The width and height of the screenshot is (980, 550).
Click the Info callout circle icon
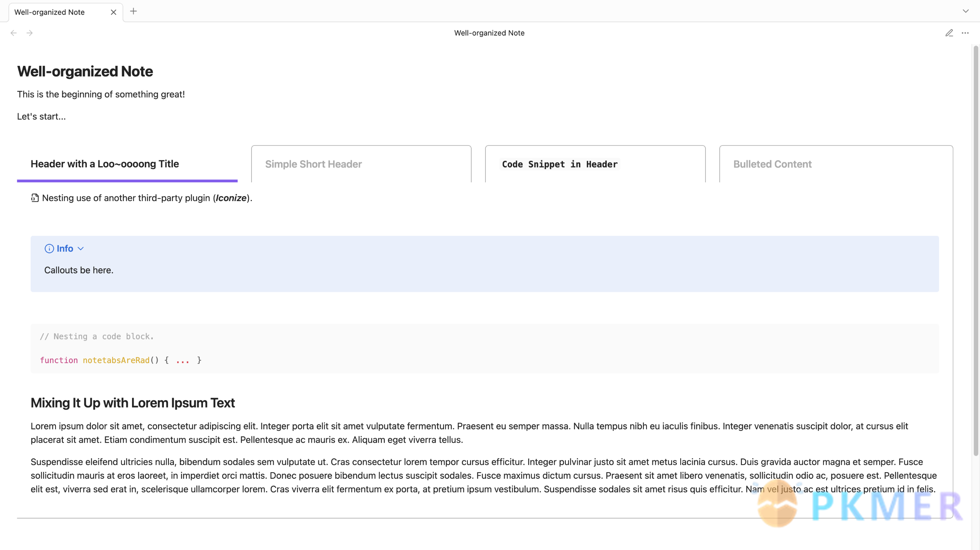point(49,249)
